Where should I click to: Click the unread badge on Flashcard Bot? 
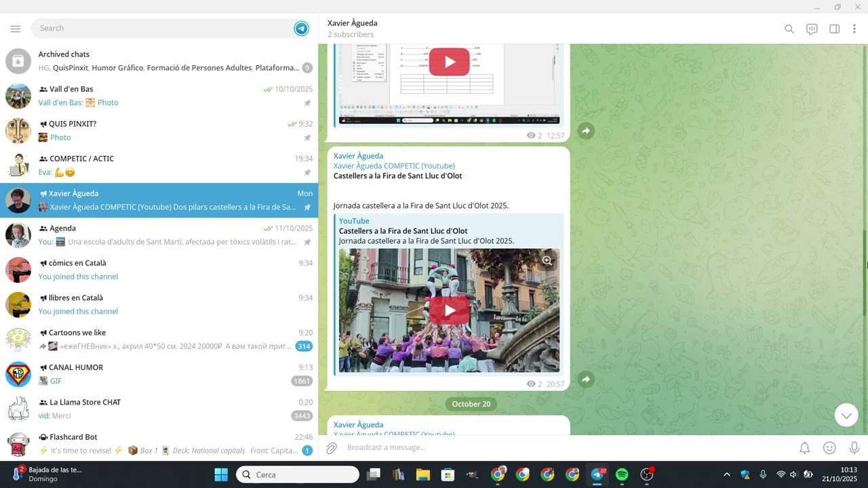click(307, 451)
